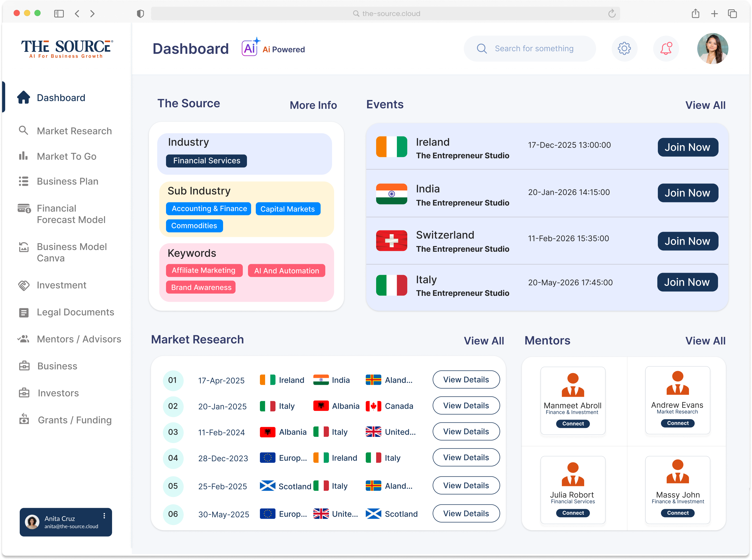Viewport: 752px width, 560px height.
Task: Open the settings gear icon
Action: [624, 49]
